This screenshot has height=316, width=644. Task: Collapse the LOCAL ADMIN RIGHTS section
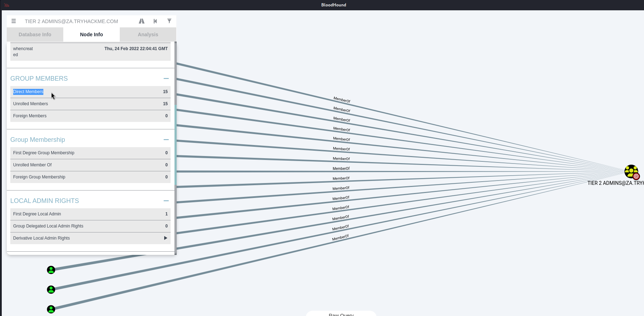(x=166, y=201)
